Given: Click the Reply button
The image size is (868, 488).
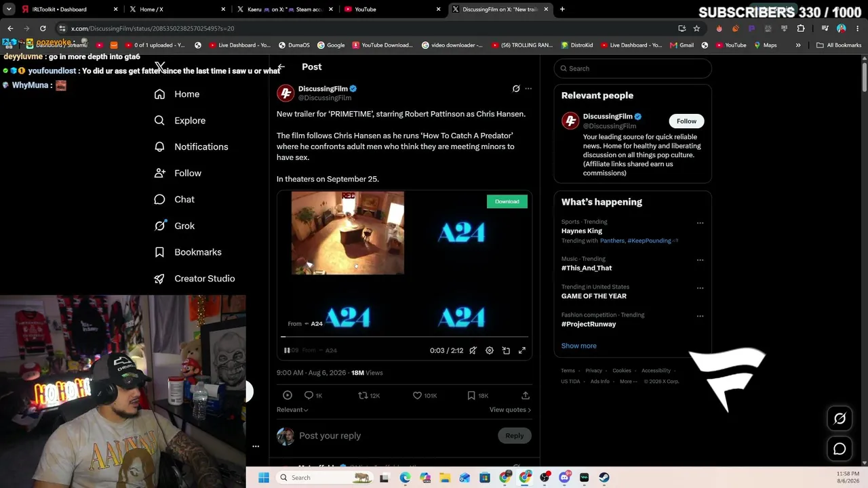Looking at the screenshot, I should click(x=514, y=436).
